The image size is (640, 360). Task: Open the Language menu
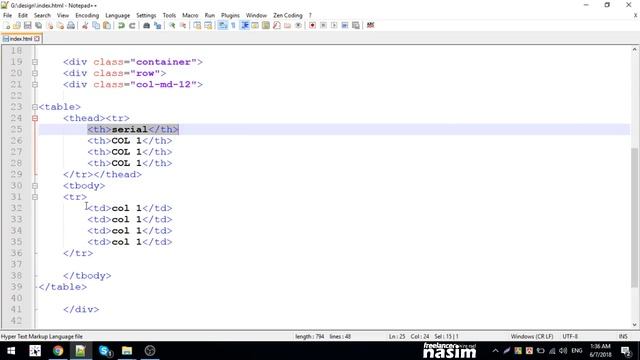[x=118, y=15]
